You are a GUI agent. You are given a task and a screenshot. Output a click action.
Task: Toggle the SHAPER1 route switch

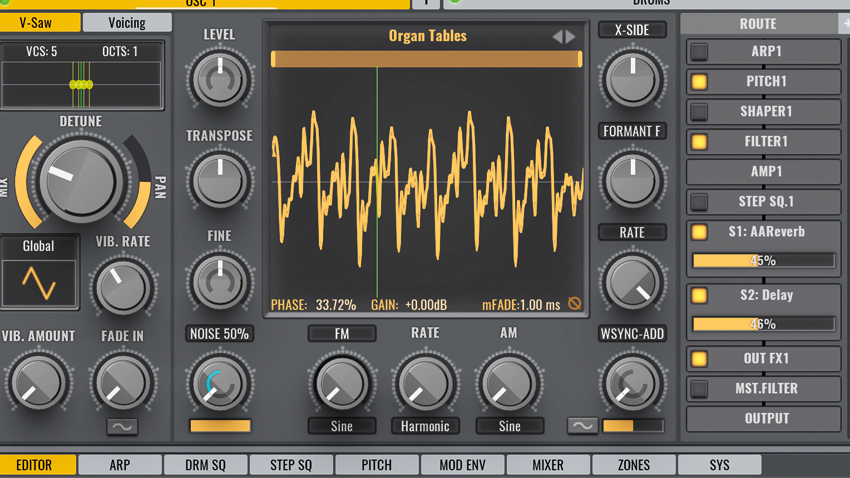699,112
